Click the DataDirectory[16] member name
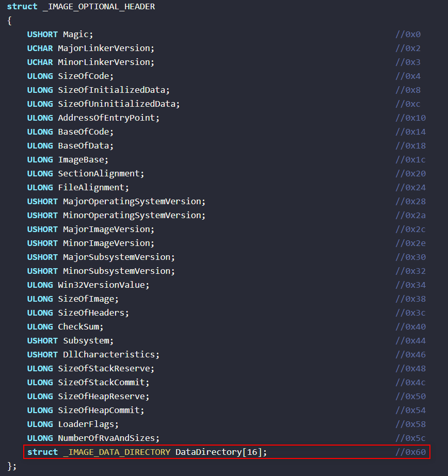Viewport: 448px width, 476px height. click(221, 452)
